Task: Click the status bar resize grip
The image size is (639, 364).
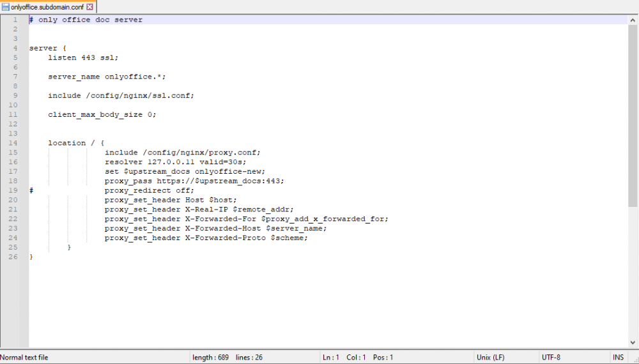Action: point(635,360)
